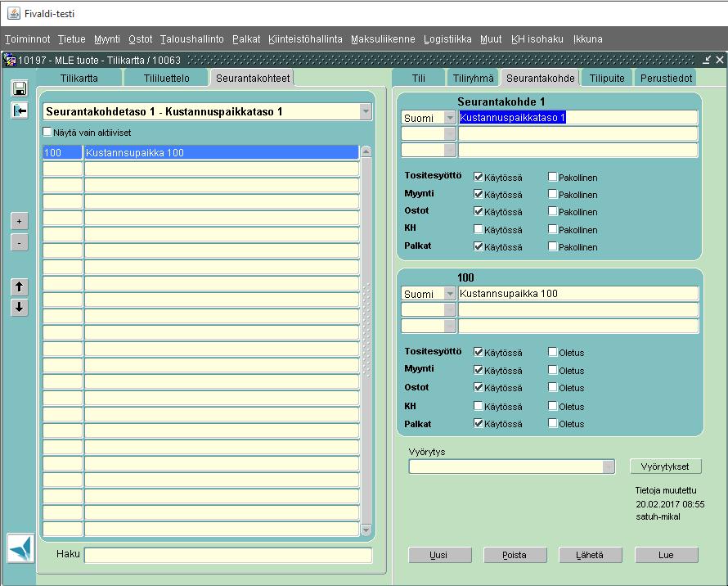Open the Kiinteistöhallinta menu
728x586 pixels.
305,39
